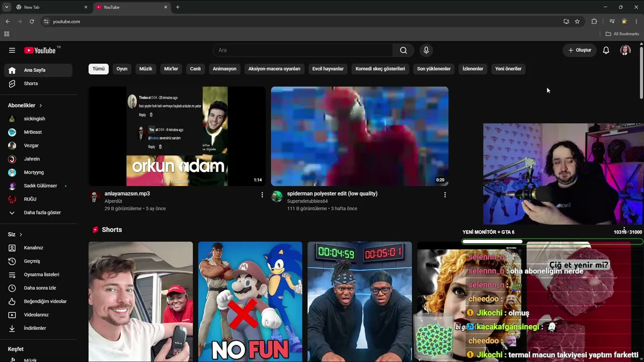Click the Kanalınız profile icon
The image size is (644, 362).
(12, 248)
